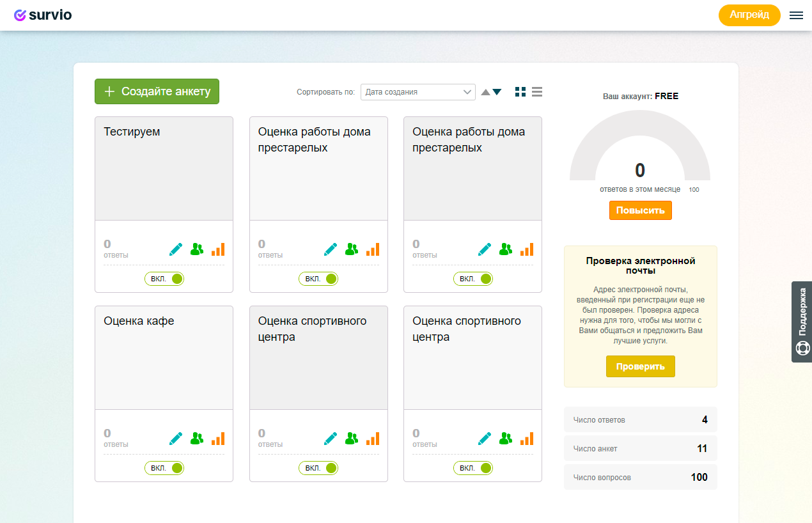
Task: Toggle ВКЛ. switch on bottom-right Оценка спортивного центра card
Action: click(473, 468)
